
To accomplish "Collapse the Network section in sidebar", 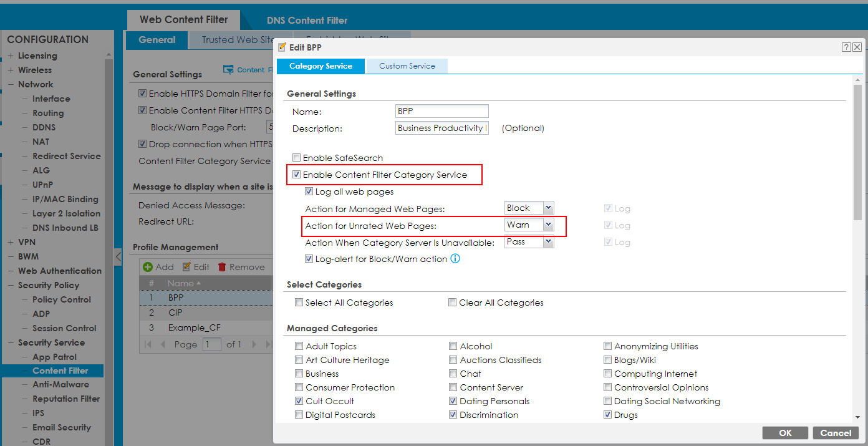I will tap(11, 84).
